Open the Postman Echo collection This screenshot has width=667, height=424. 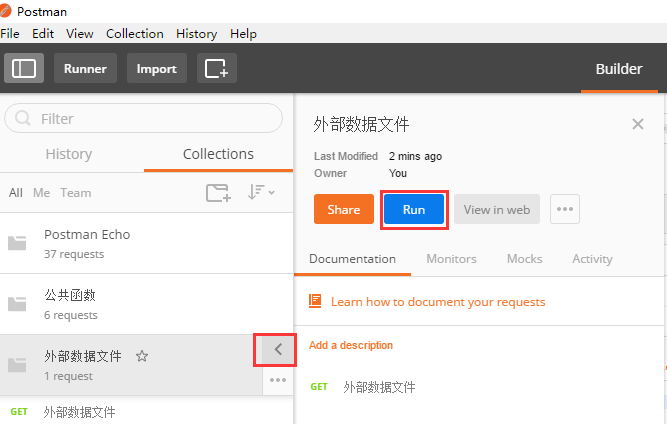[146, 243]
